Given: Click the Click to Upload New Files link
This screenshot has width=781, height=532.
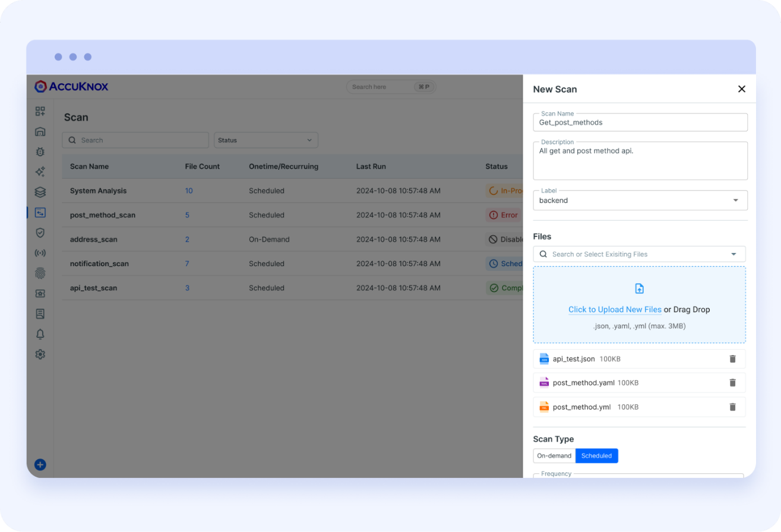Looking at the screenshot, I should click(x=615, y=309).
